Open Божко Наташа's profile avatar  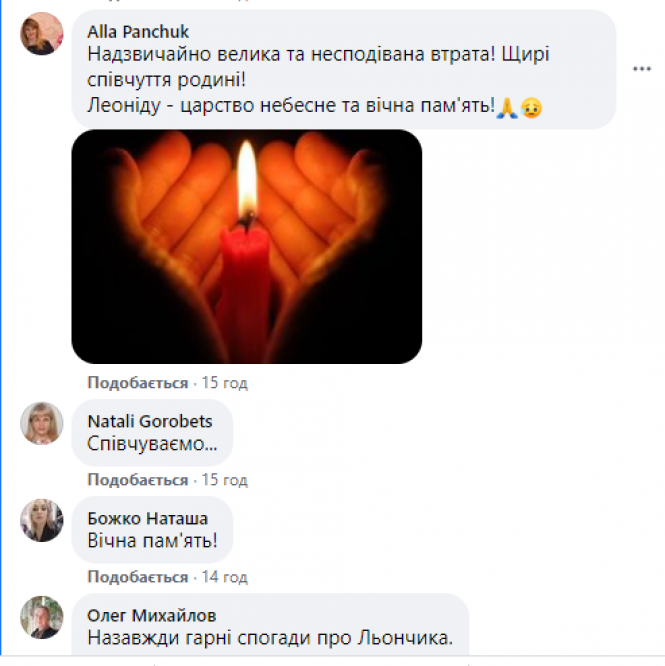pos(42,520)
